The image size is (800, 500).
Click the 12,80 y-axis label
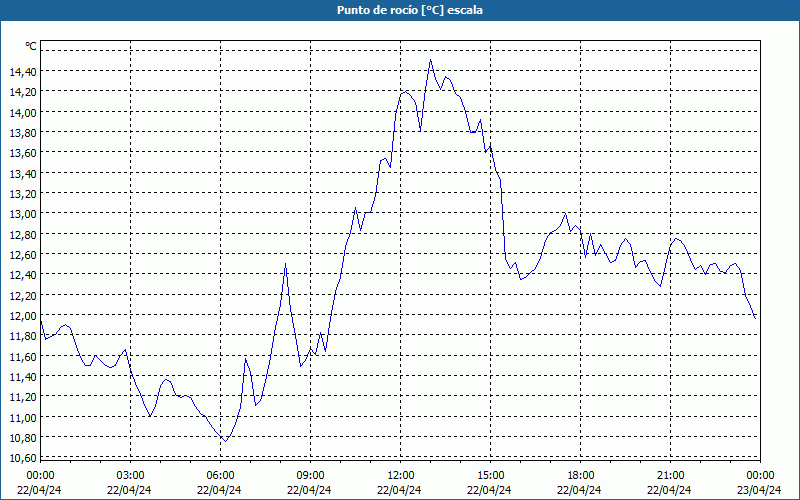23,235
